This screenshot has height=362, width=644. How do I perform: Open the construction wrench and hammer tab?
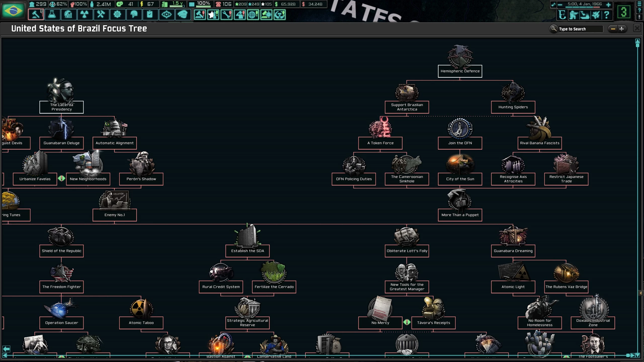click(101, 15)
